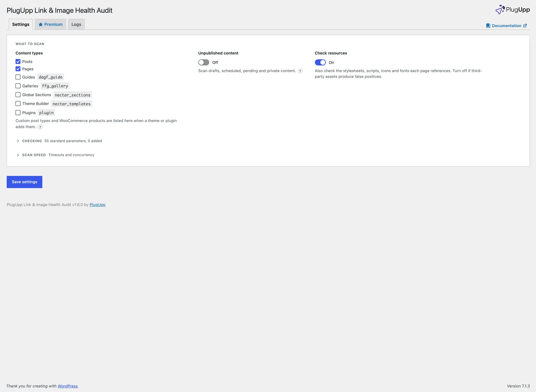Check the Plugins content type checkbox

(x=18, y=113)
